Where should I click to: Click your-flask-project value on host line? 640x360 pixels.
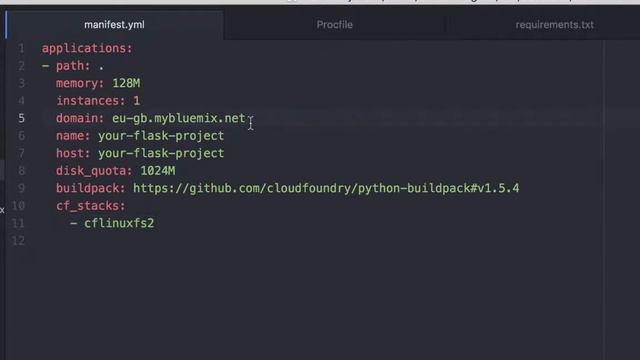[161, 153]
